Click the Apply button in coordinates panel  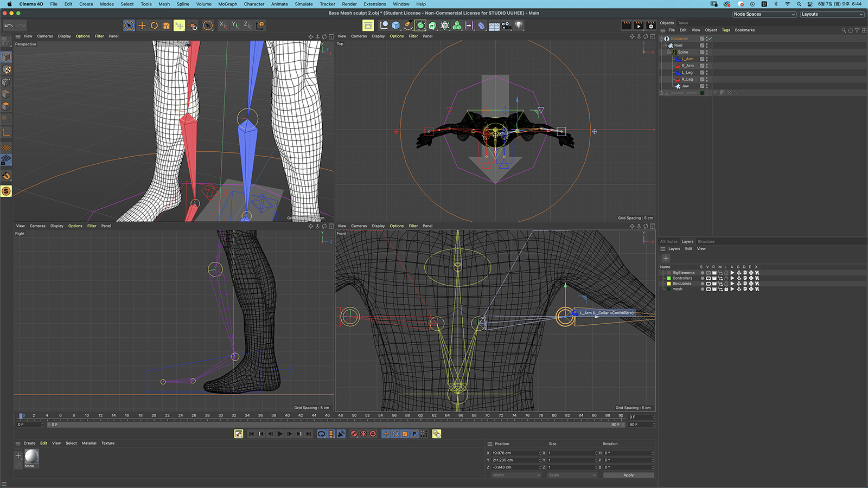(x=628, y=475)
